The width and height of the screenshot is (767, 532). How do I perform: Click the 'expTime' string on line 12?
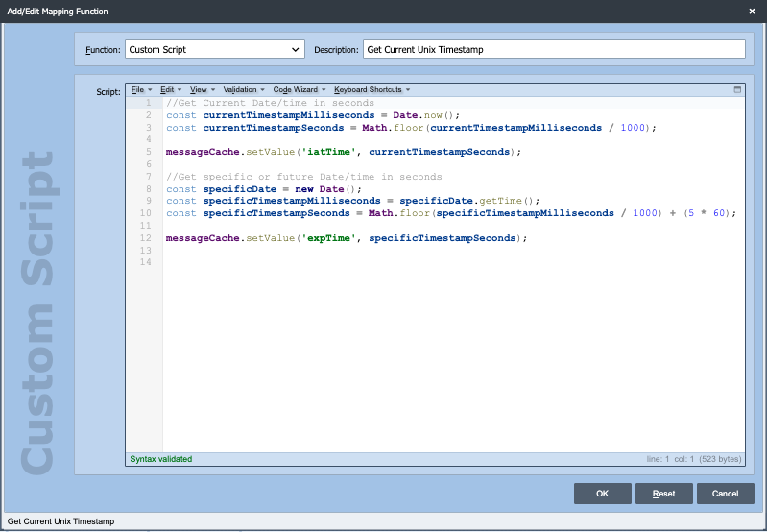coord(328,238)
